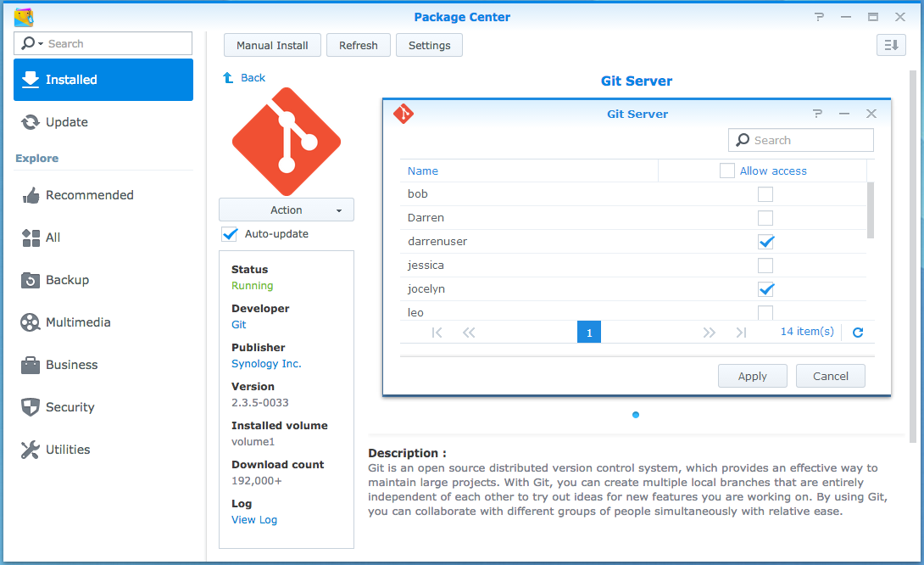
Task: Browse Recommended packages
Action: 103,195
